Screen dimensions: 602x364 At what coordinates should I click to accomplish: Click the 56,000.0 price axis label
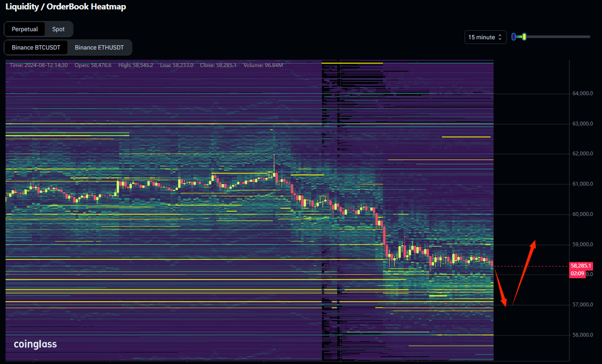pos(583,334)
